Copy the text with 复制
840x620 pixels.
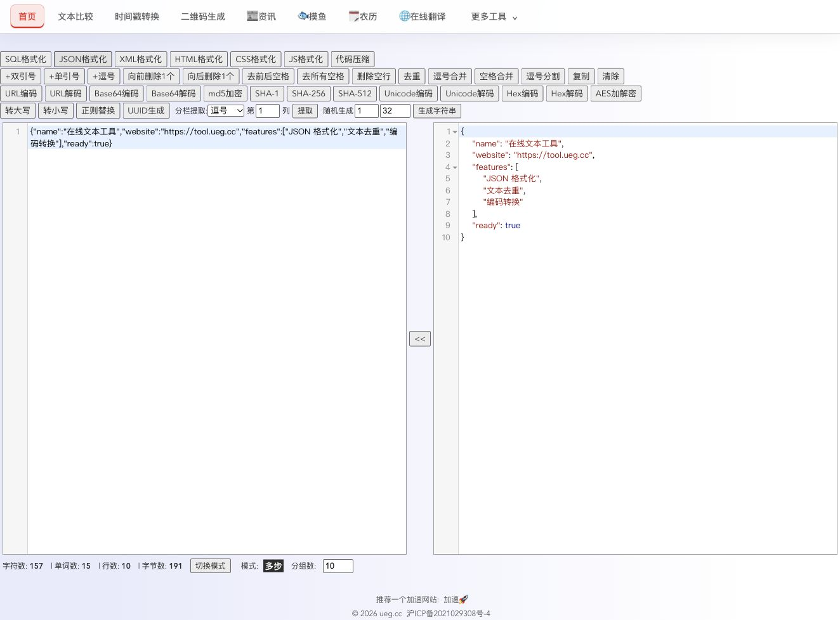581,76
